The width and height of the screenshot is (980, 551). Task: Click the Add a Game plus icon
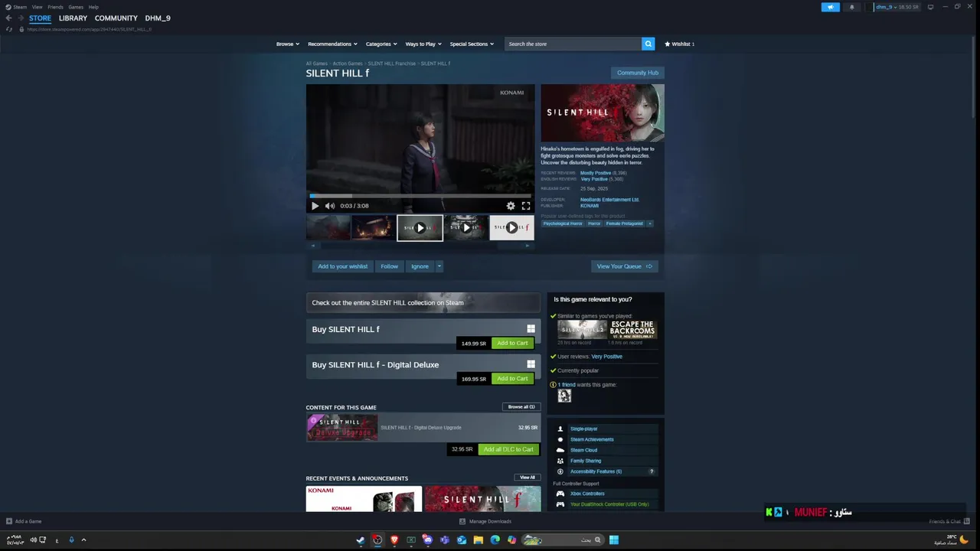click(9, 521)
